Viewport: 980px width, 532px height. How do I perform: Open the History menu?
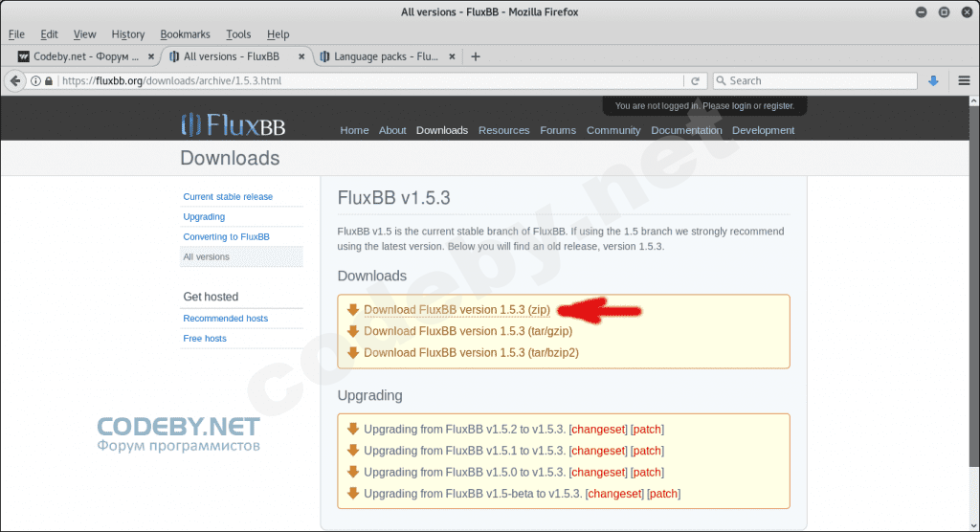click(127, 34)
